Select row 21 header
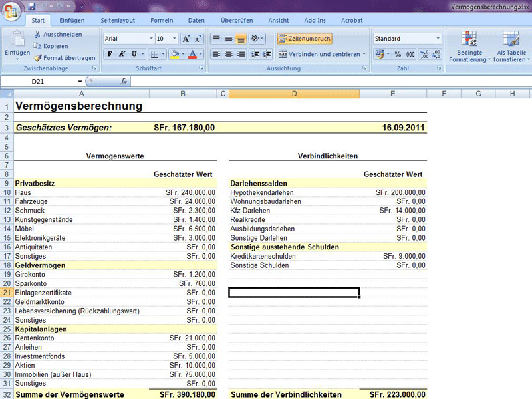532x399 pixels. [7, 293]
